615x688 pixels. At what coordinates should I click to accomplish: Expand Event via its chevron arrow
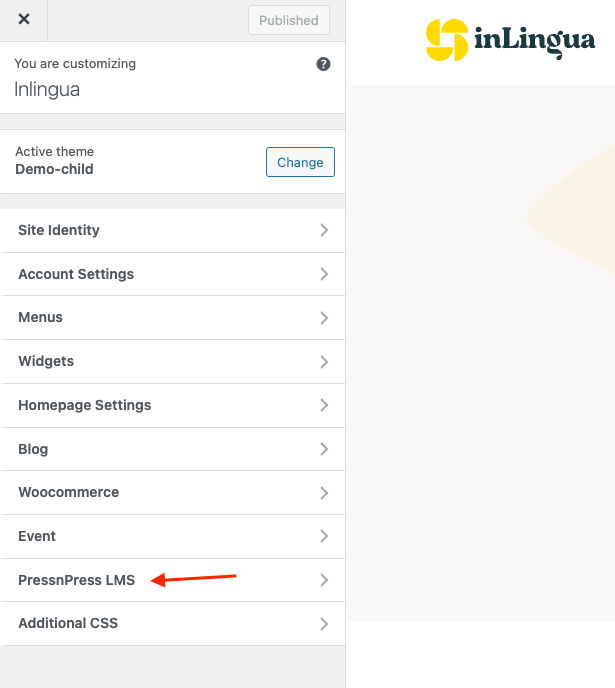click(x=323, y=536)
